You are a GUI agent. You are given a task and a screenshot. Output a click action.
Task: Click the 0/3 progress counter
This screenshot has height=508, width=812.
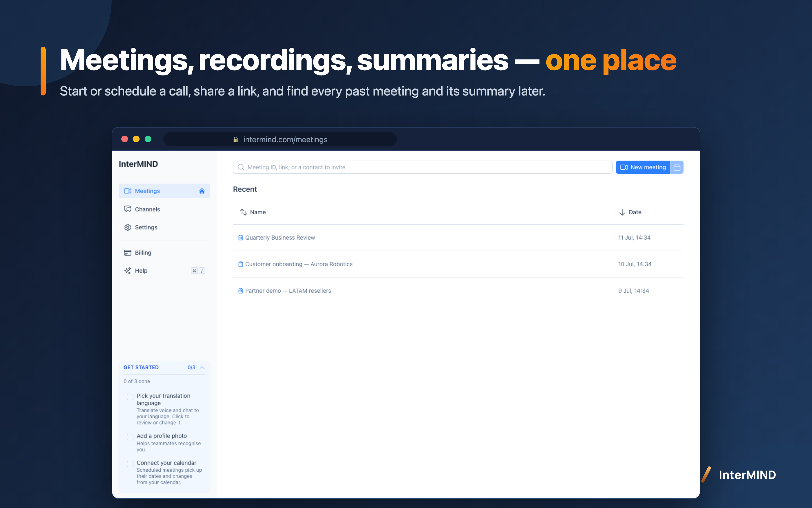pos(191,368)
